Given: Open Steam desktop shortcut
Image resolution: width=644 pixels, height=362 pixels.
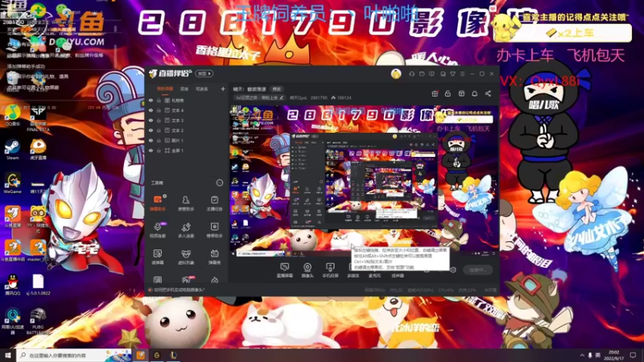Looking at the screenshot, I should coord(12,150).
